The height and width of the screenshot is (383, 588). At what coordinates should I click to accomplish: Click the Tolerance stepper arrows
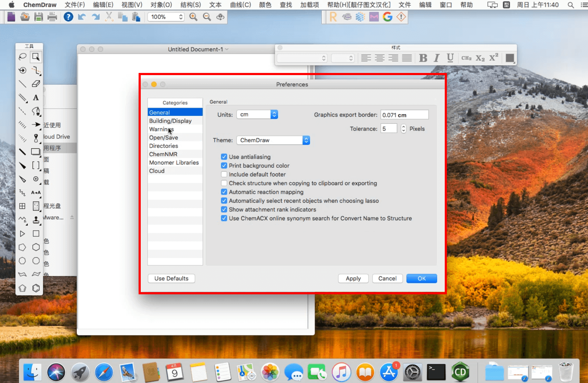click(x=403, y=129)
